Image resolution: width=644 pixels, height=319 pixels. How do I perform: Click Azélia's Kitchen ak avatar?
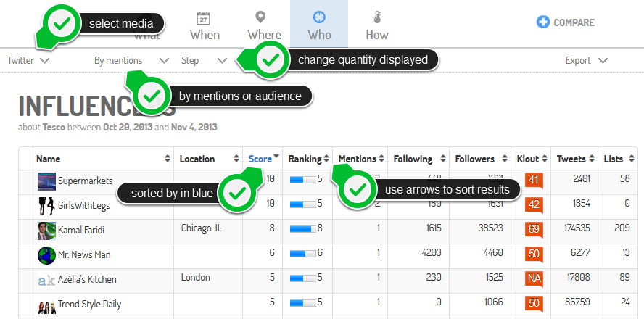[46, 280]
